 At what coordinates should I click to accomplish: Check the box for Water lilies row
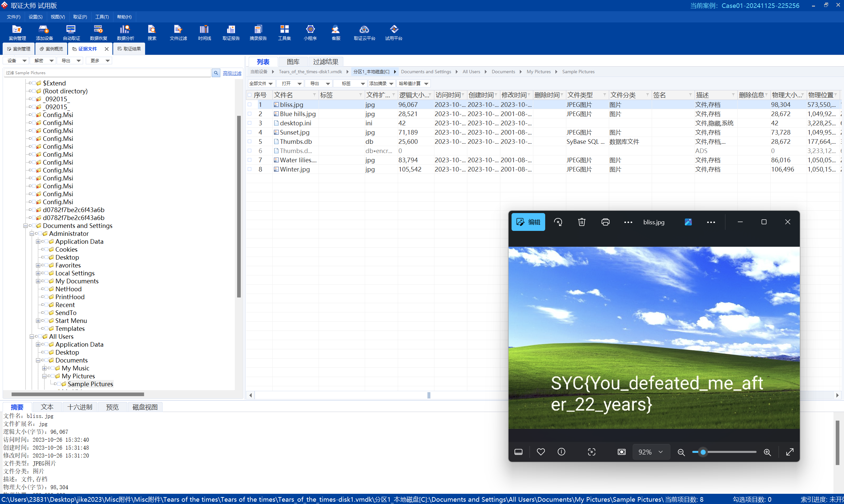pyautogui.click(x=250, y=160)
